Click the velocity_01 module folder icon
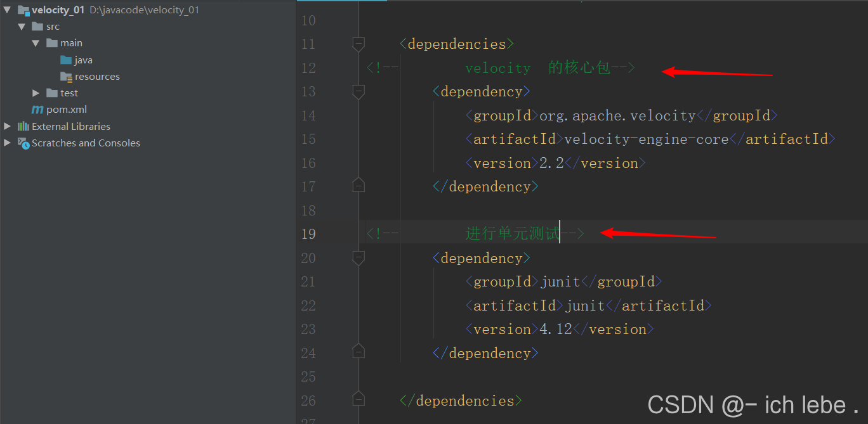 point(23,10)
